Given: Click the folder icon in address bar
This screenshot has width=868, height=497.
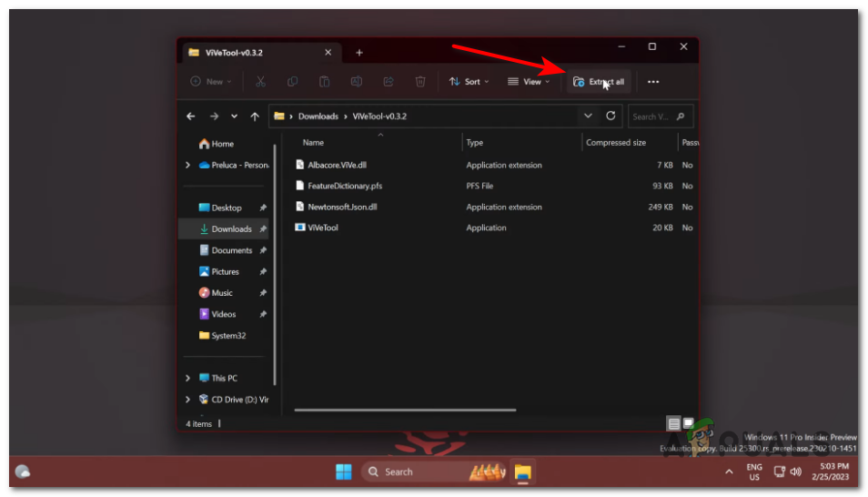Looking at the screenshot, I should 279,117.
